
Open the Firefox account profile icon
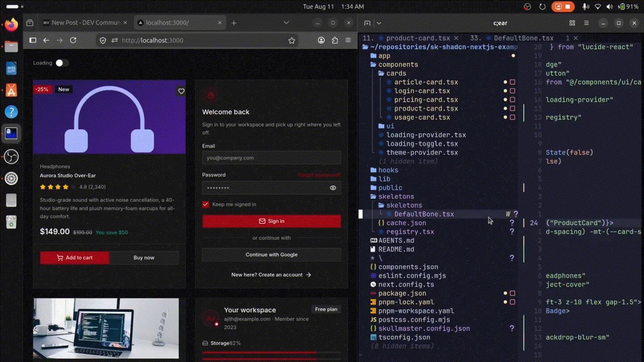pyautogui.click(x=321, y=40)
